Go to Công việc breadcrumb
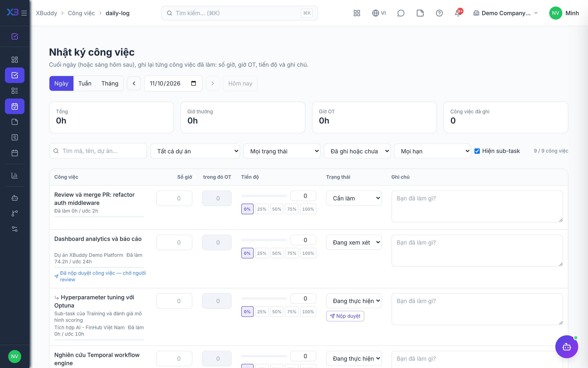 tap(81, 13)
